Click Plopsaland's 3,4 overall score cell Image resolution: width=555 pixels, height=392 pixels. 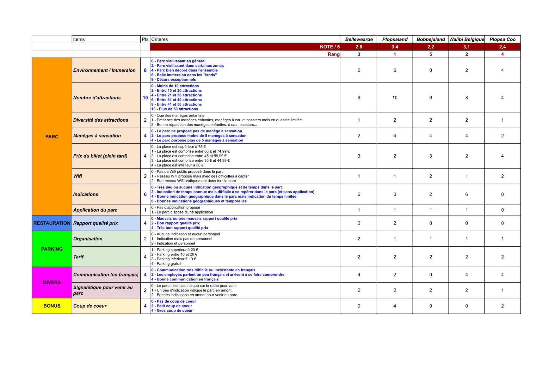click(395, 47)
